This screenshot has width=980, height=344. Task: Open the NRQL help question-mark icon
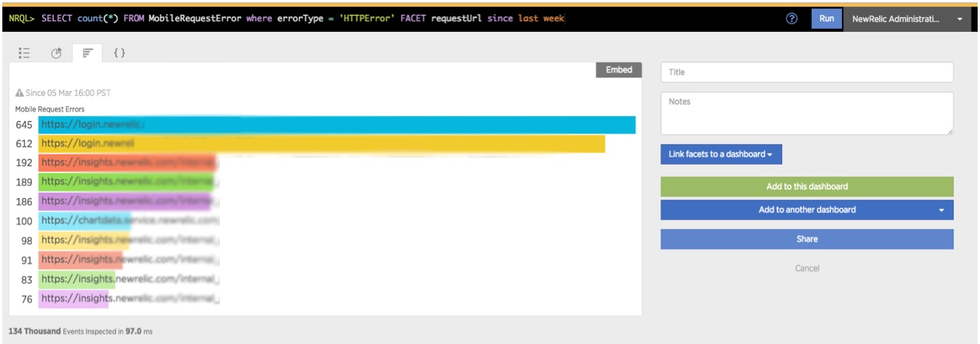pyautogui.click(x=792, y=19)
